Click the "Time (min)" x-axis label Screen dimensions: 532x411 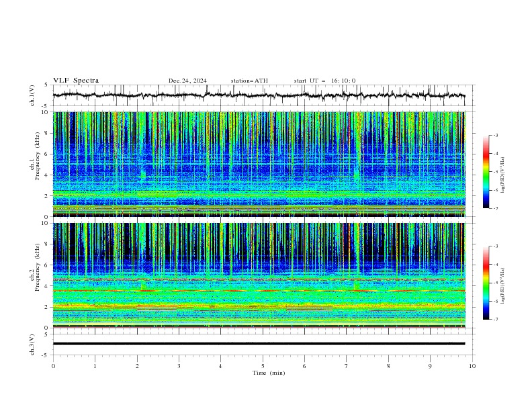[x=269, y=373]
